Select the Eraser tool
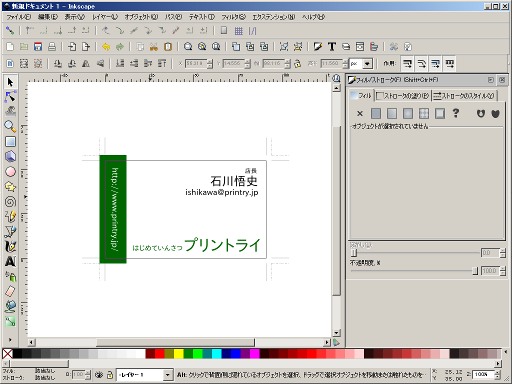512x384 pixels. pos(10,291)
